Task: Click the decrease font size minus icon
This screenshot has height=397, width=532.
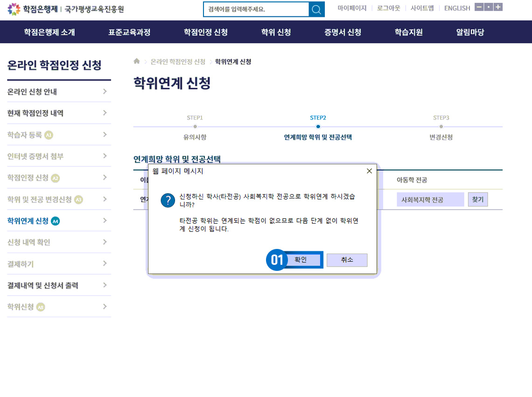Action: pyautogui.click(x=479, y=7)
